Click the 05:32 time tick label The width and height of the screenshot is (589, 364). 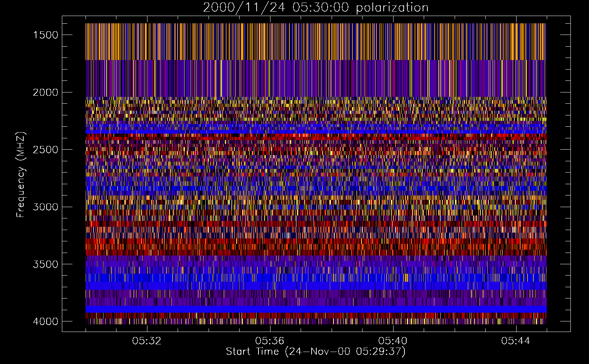(x=147, y=341)
